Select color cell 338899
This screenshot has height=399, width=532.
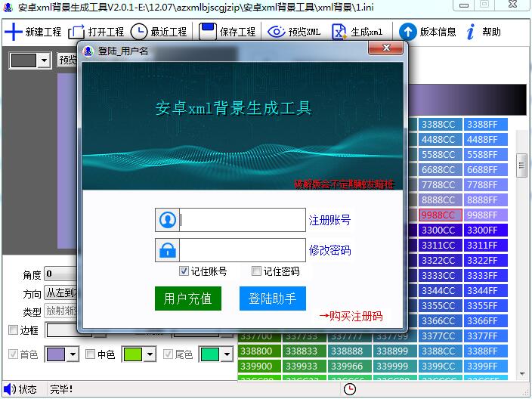pyautogui.click(x=395, y=351)
